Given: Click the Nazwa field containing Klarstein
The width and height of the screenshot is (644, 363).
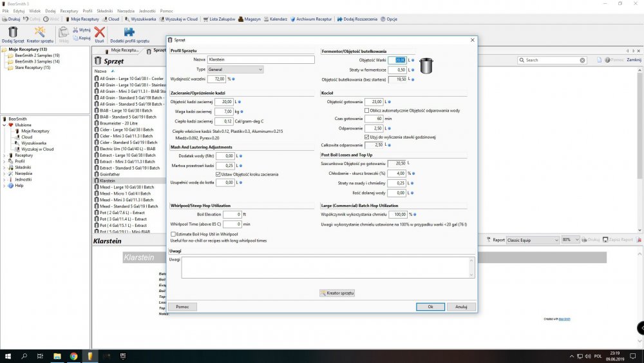Looking at the screenshot, I should tap(261, 59).
